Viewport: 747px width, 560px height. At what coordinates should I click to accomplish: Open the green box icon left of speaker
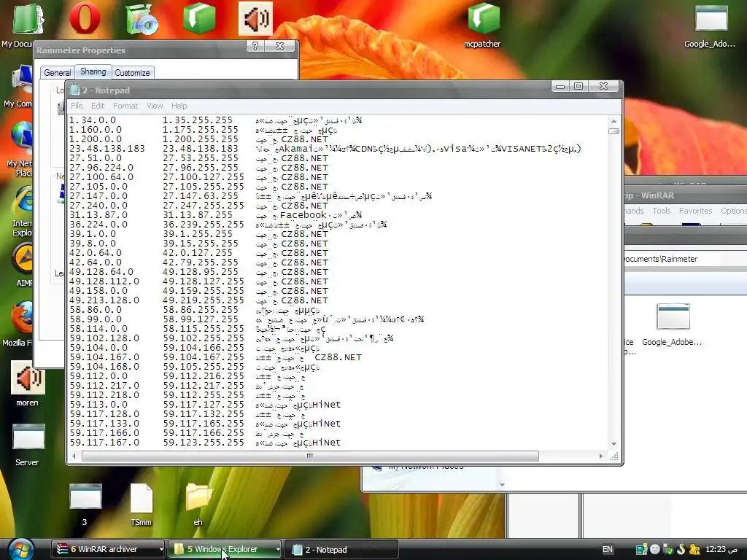[199, 18]
